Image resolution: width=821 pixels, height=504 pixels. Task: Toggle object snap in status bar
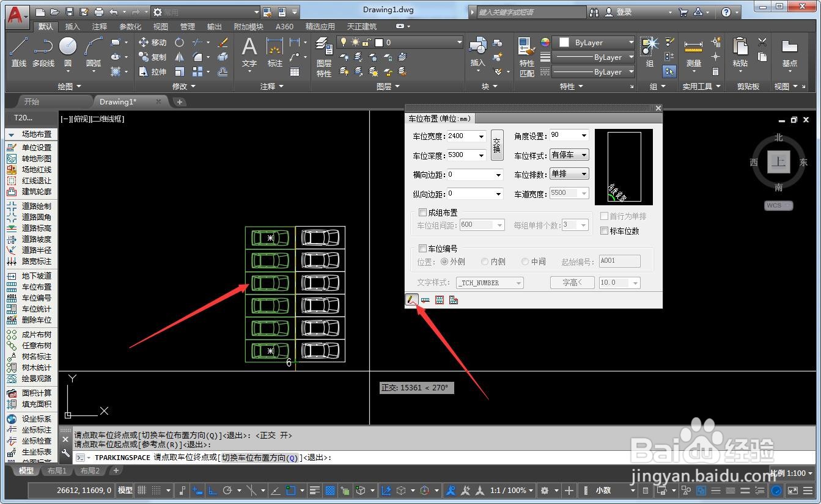click(291, 490)
